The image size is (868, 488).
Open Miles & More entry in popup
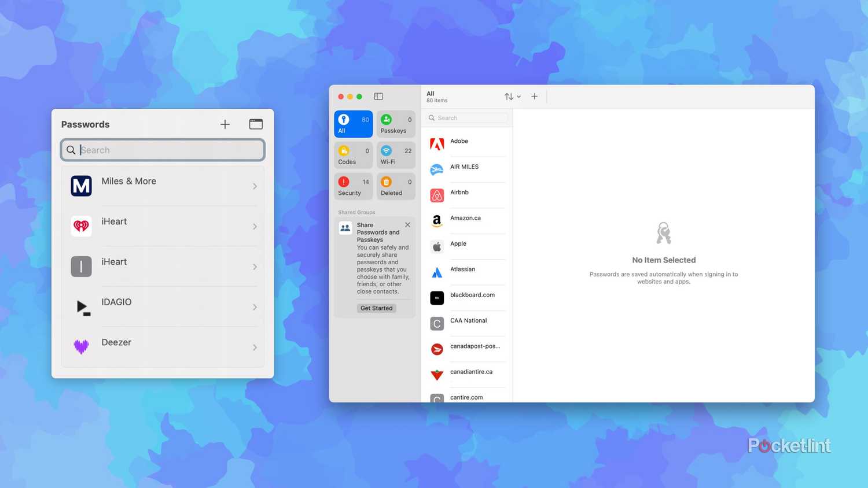tap(163, 186)
